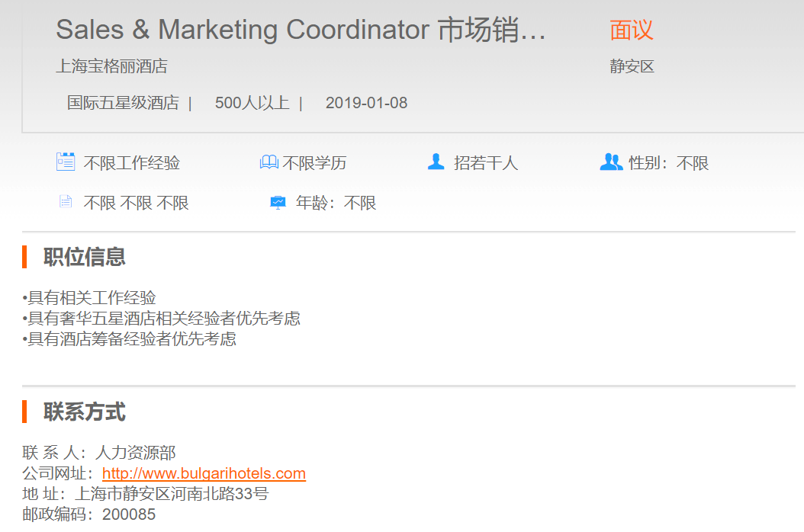
Task: Click the 国际五星级酒店 company type label
Action: pos(123,103)
